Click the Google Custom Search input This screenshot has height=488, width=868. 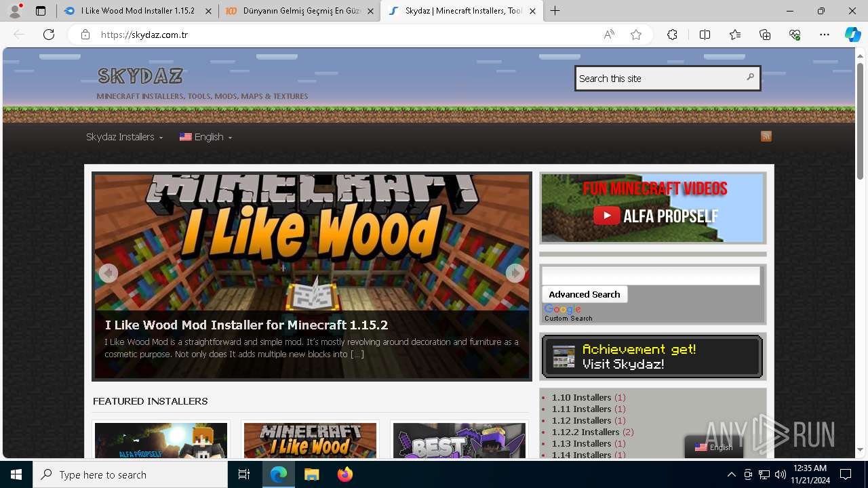(651, 275)
